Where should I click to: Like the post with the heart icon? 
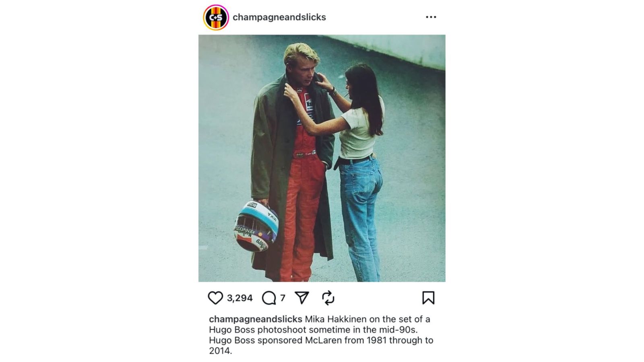[x=215, y=298]
